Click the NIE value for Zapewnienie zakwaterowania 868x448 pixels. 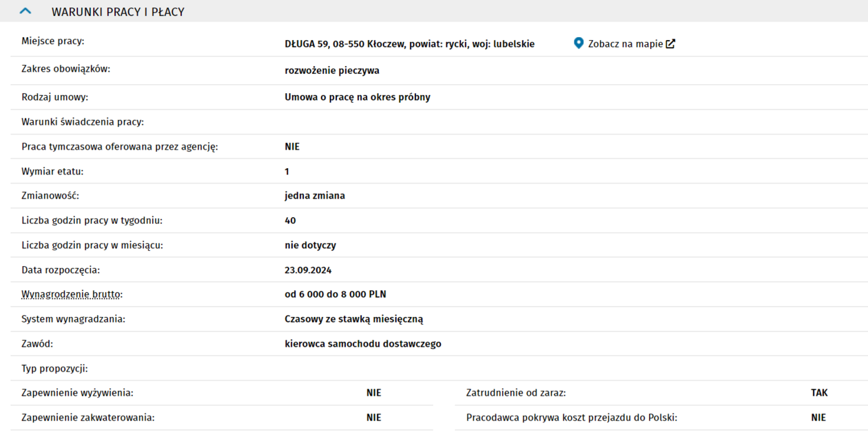(x=373, y=418)
